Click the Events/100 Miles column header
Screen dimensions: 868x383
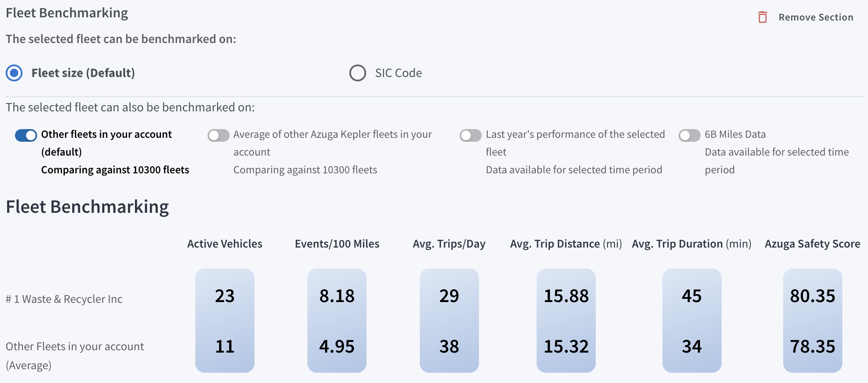337,244
